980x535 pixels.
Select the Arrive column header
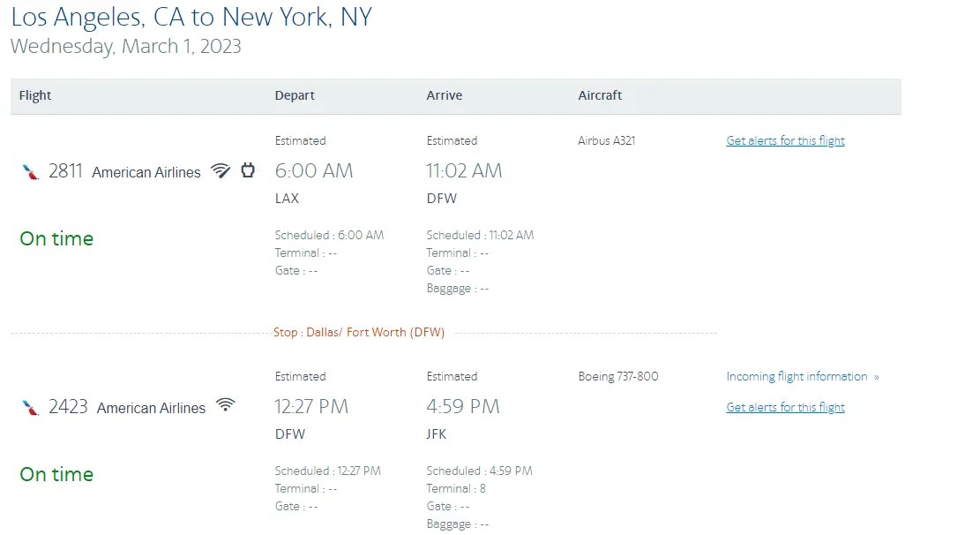click(x=444, y=95)
